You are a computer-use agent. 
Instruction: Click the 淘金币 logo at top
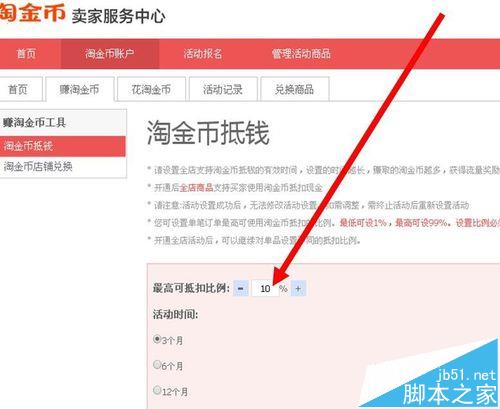point(32,13)
